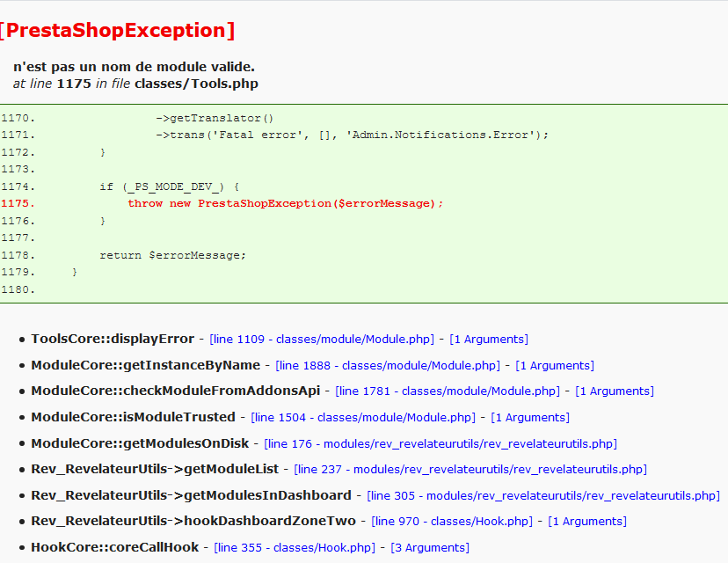Click the 1 Arguments link for ToolsCore::displayError

[x=489, y=339]
